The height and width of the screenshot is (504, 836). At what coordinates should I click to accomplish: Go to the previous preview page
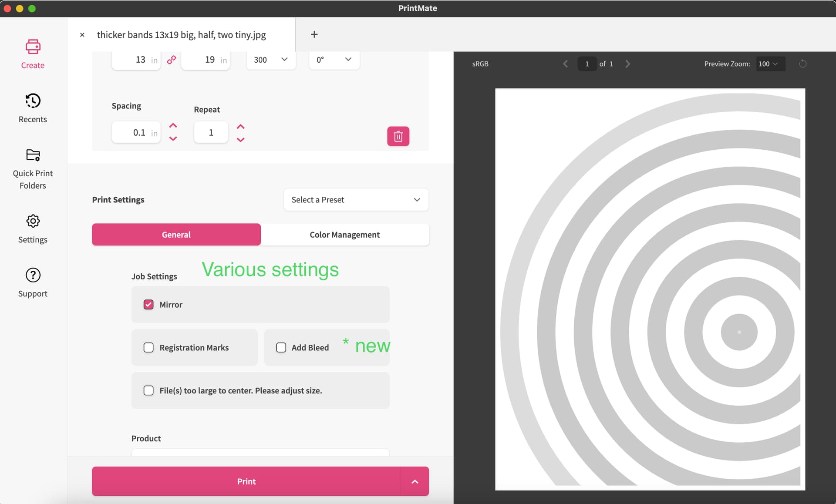click(565, 64)
